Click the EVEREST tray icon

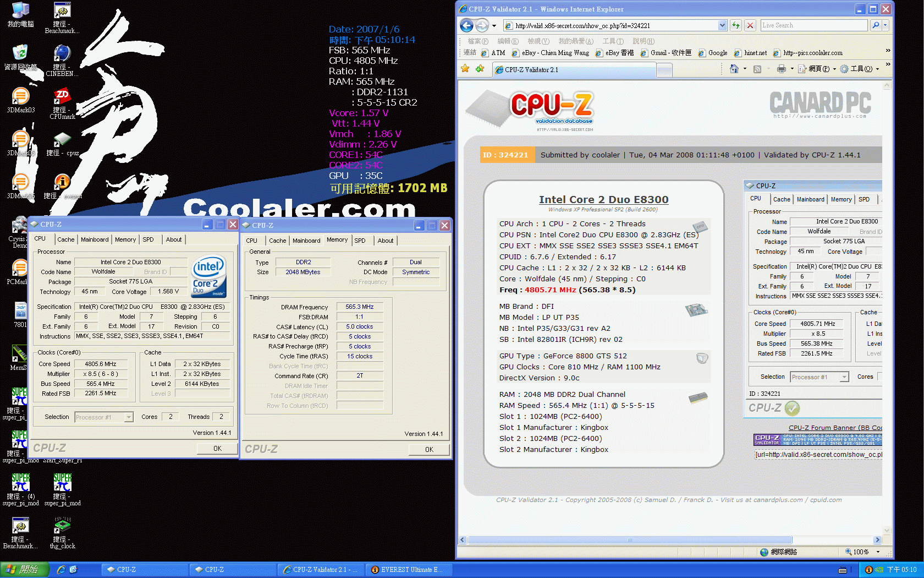click(x=868, y=570)
